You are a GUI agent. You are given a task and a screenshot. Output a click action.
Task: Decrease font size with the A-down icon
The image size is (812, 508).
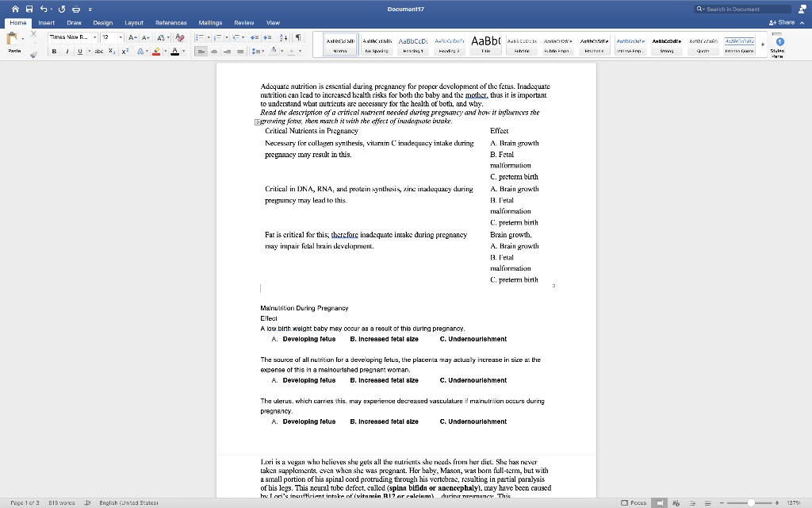pyautogui.click(x=146, y=37)
